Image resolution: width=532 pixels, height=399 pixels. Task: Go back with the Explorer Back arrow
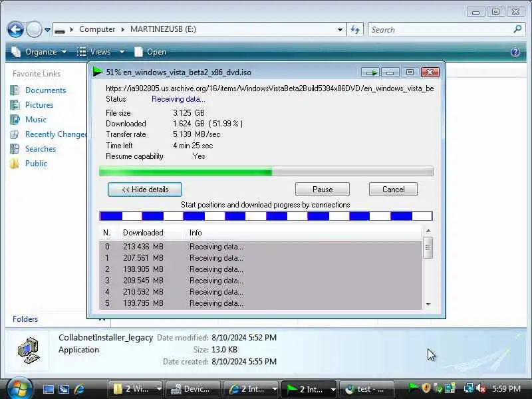pos(15,29)
